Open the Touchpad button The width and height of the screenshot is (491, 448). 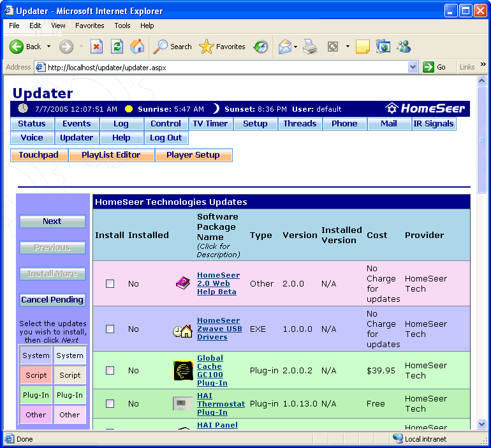click(39, 155)
